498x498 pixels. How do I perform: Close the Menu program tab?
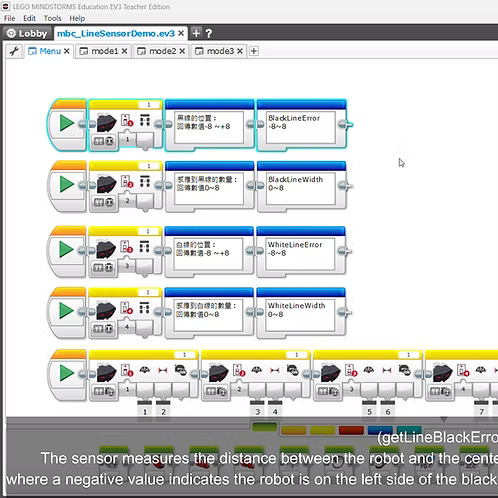(x=67, y=51)
